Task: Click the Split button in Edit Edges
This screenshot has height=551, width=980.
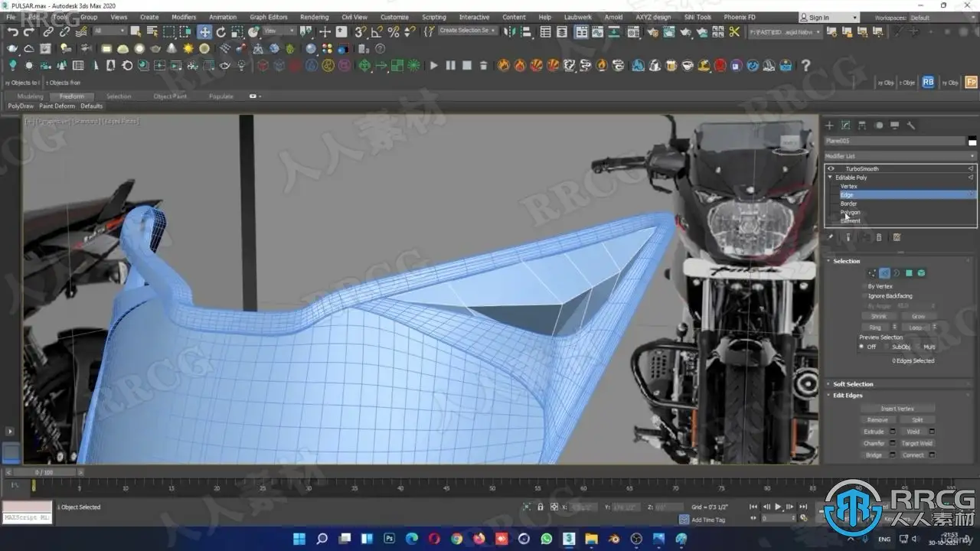Action: [x=917, y=420]
